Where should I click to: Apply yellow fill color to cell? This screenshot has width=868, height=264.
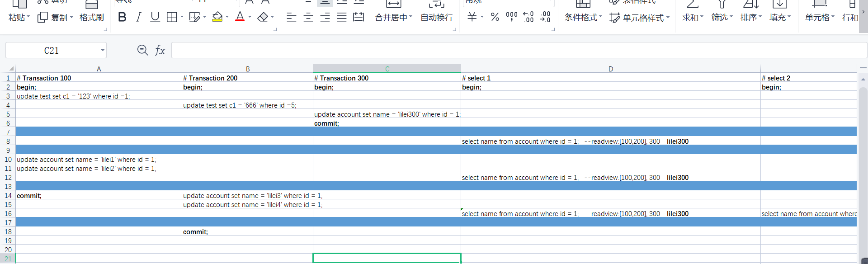pos(217,17)
